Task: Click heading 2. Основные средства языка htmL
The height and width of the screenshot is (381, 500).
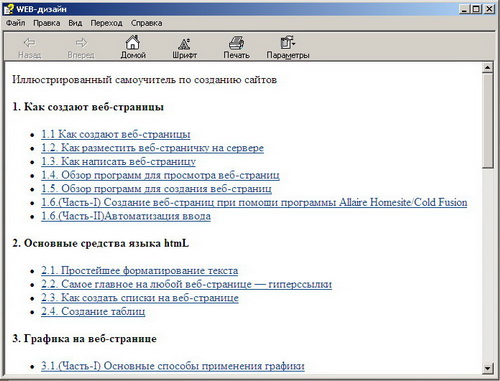Action: pos(101,243)
